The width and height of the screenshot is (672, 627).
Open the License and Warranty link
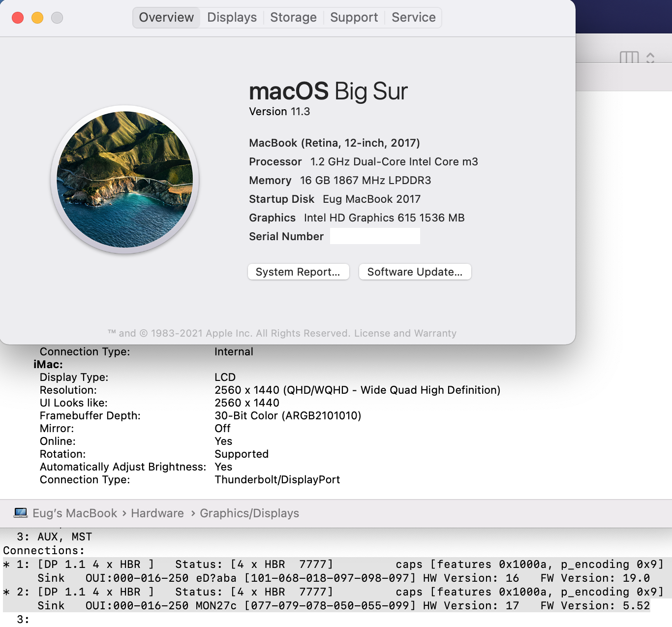click(405, 333)
